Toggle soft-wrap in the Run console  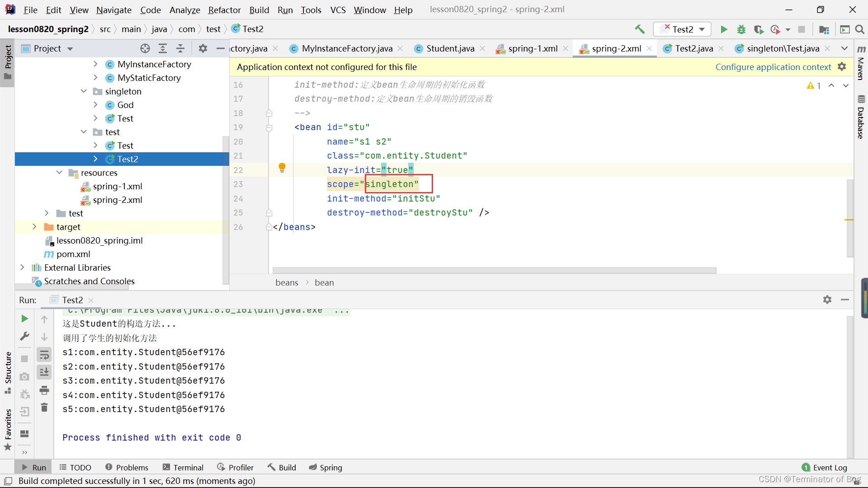click(44, 355)
